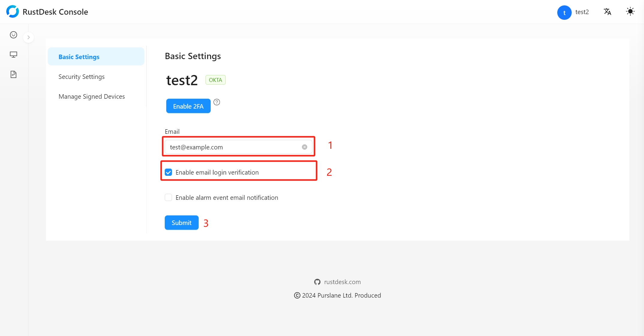This screenshot has width=644, height=336.
Task: Click the RustDesk logo icon
Action: pyautogui.click(x=12, y=12)
